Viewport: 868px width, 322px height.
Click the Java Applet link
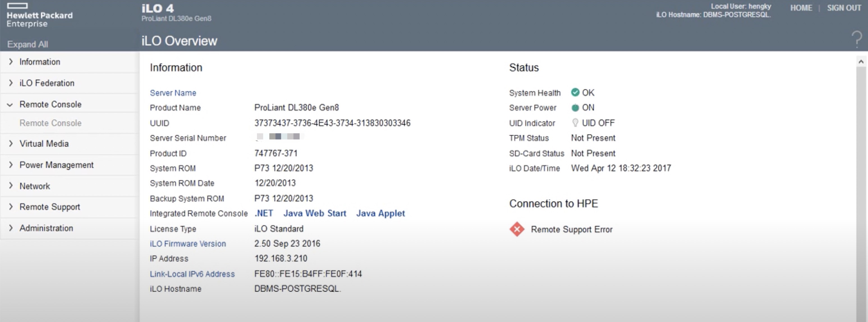tap(380, 213)
